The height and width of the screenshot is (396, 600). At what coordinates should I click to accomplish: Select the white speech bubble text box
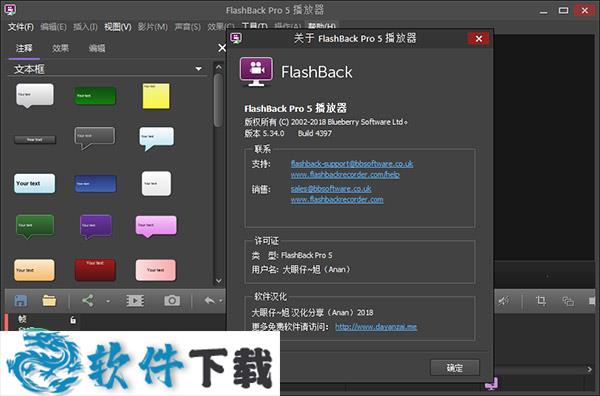(35, 95)
